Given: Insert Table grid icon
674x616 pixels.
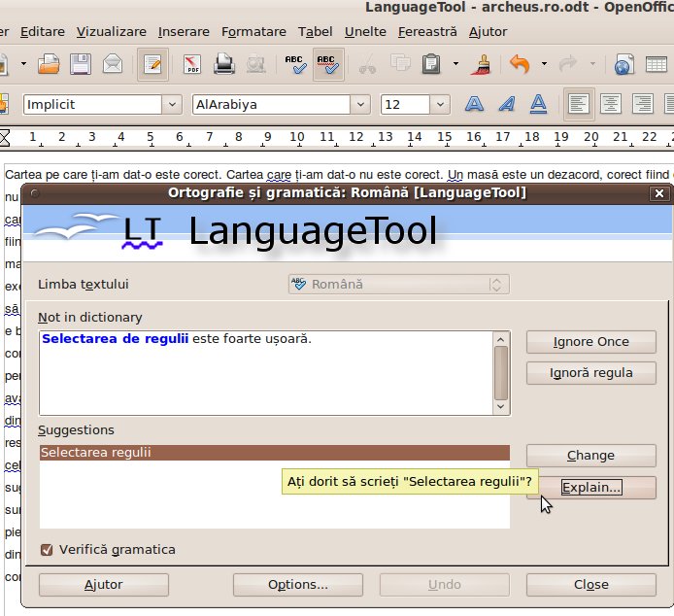Looking at the screenshot, I should (x=657, y=64).
